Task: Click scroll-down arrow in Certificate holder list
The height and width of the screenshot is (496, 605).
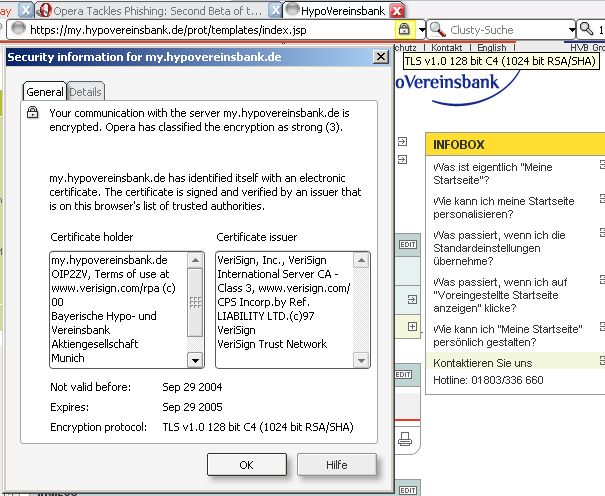Action: pos(196,359)
